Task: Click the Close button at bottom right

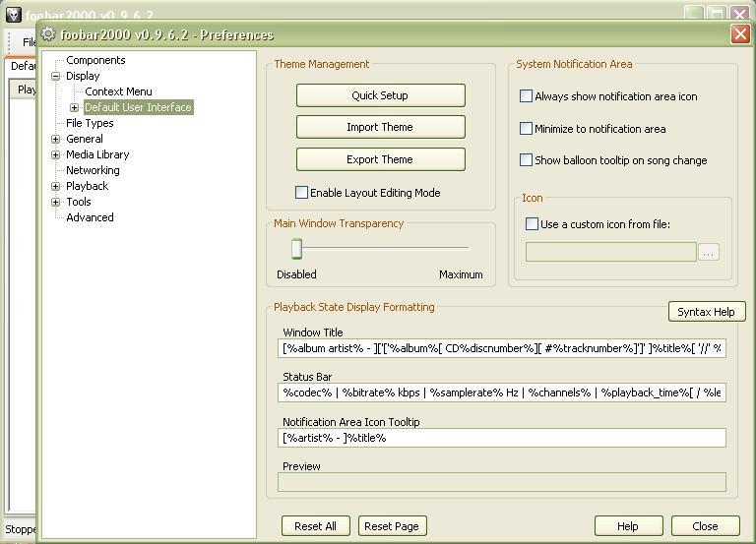Action: tap(706, 526)
